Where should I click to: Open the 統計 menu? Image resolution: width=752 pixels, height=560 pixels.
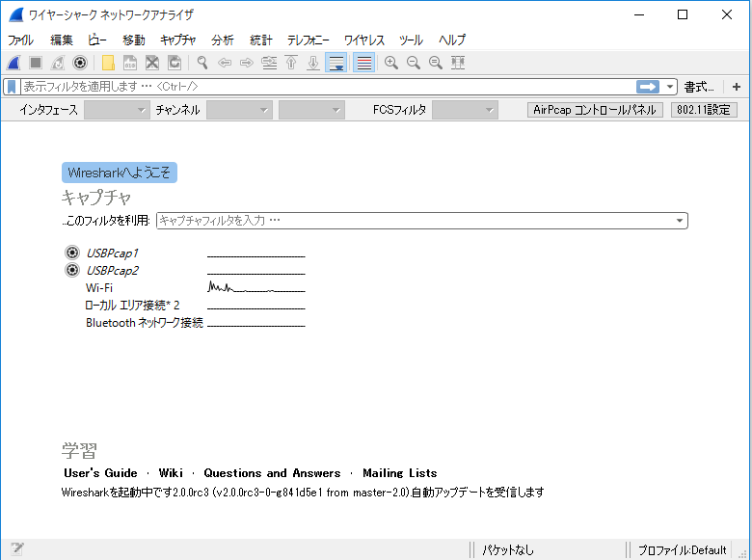coord(261,40)
